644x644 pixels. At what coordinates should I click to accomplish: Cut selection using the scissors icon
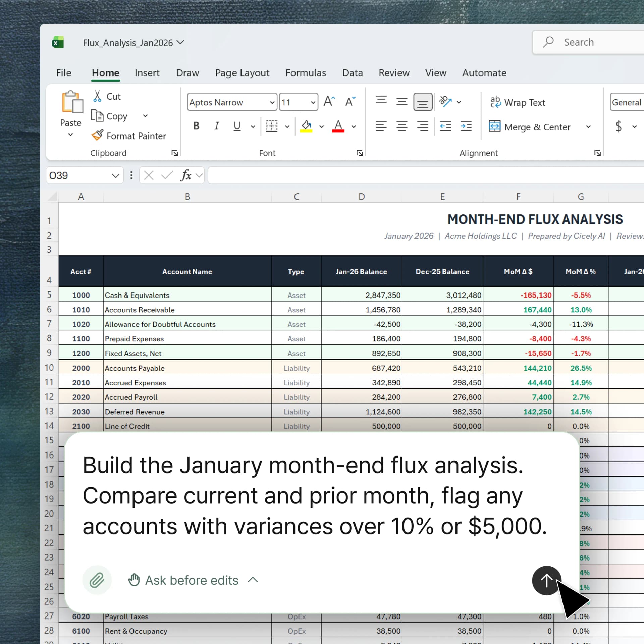(x=97, y=96)
